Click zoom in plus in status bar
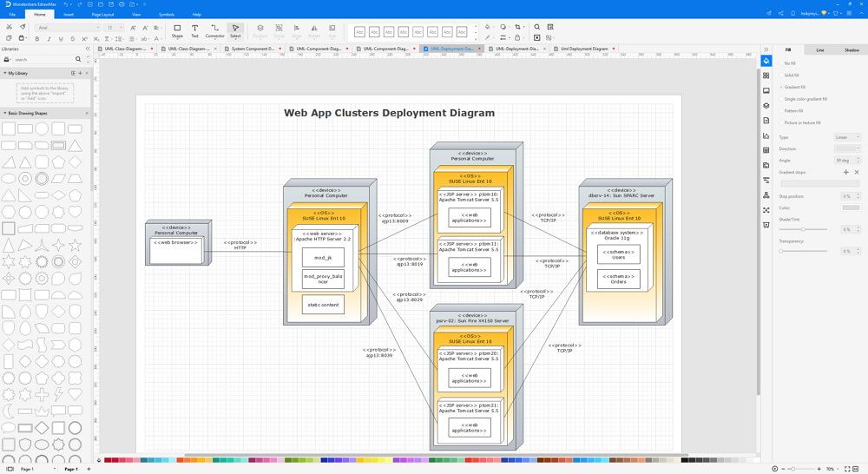The width and height of the screenshot is (868, 474). [x=819, y=469]
